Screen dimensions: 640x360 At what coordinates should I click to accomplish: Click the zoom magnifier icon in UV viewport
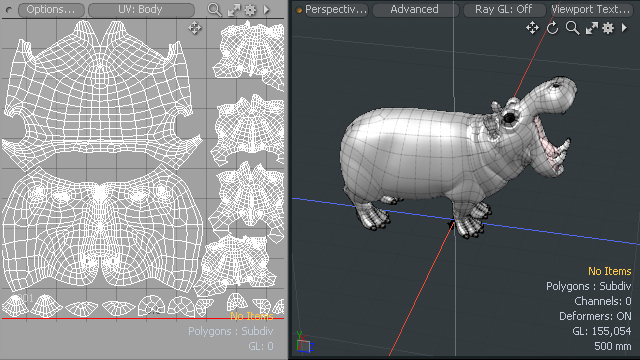[214, 9]
